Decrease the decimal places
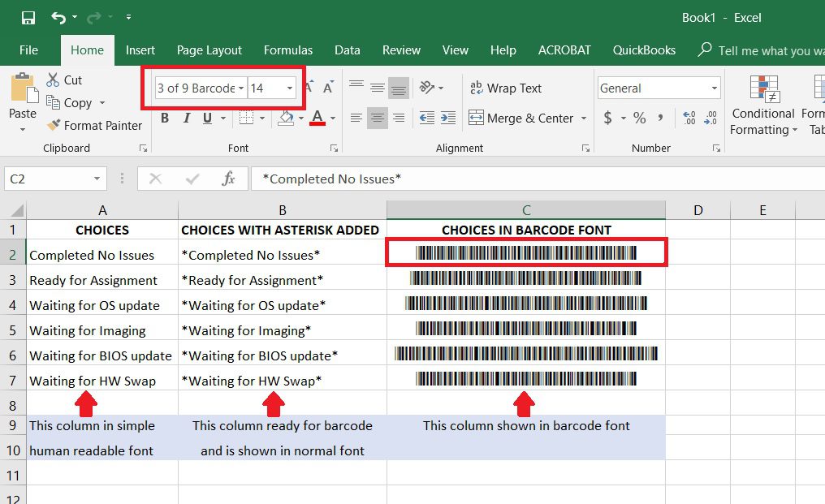The height and width of the screenshot is (504, 825). (711, 118)
